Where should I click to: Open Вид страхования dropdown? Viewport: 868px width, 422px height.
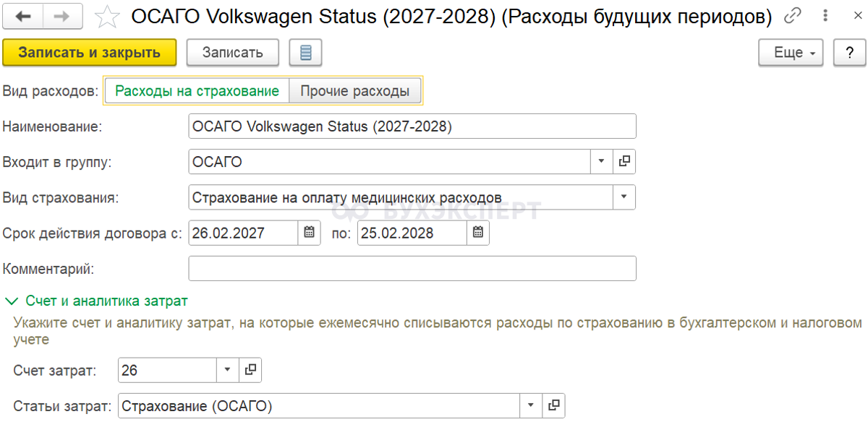tap(624, 196)
